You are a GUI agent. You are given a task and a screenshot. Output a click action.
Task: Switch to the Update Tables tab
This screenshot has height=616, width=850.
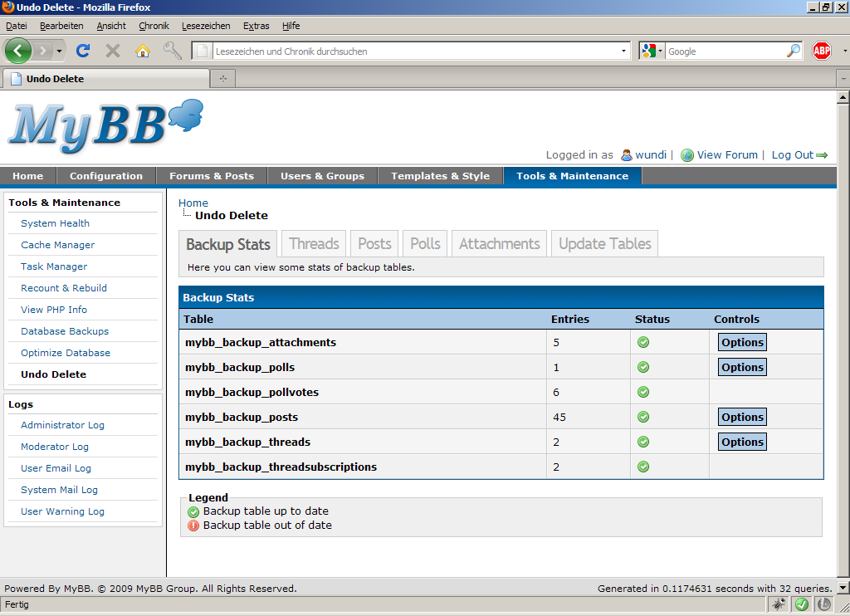604,243
